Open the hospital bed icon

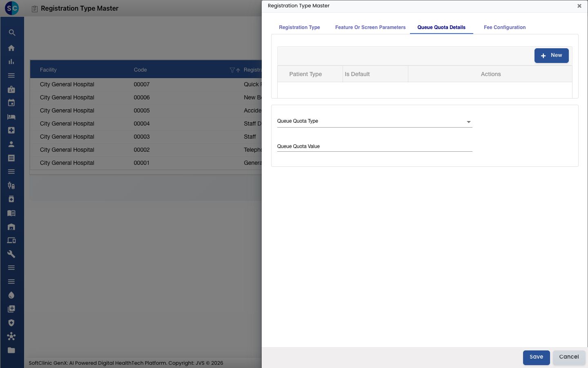[x=11, y=117]
